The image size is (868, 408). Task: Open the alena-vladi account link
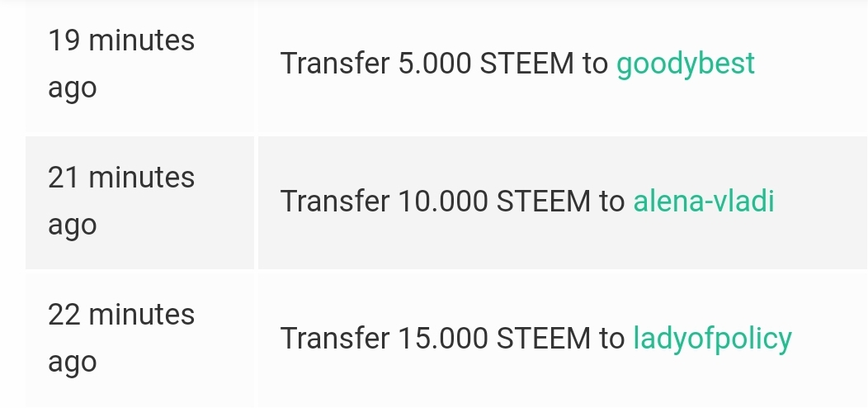coord(704,201)
